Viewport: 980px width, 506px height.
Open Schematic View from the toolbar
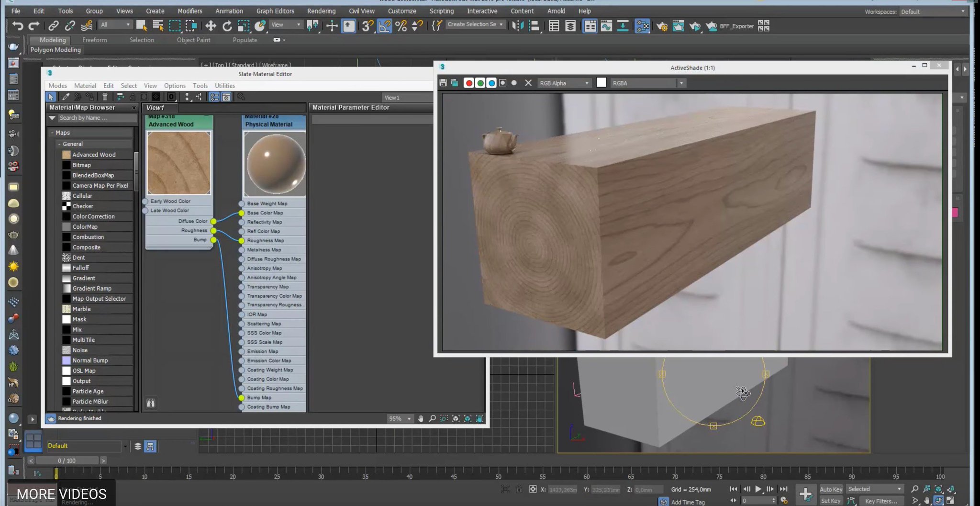(623, 26)
